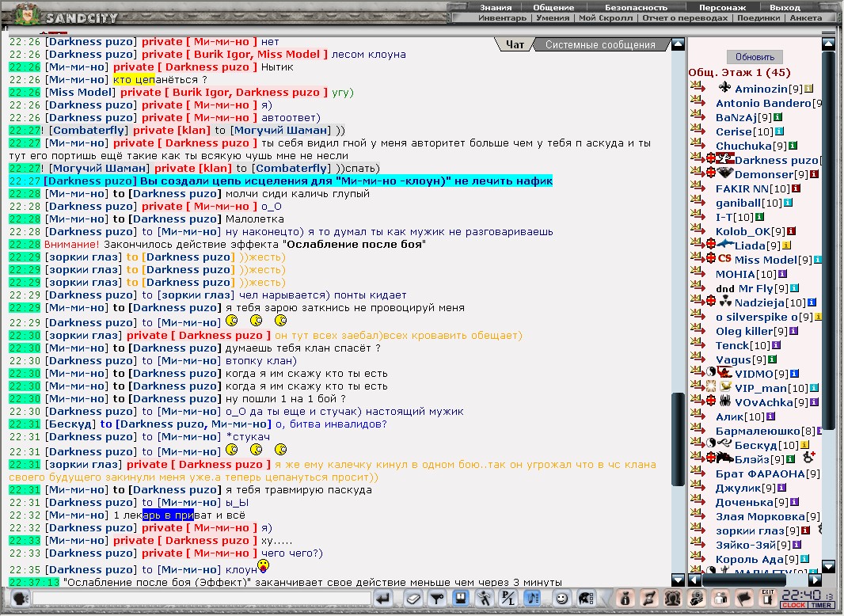Click the chat message input field

[x=202, y=599]
